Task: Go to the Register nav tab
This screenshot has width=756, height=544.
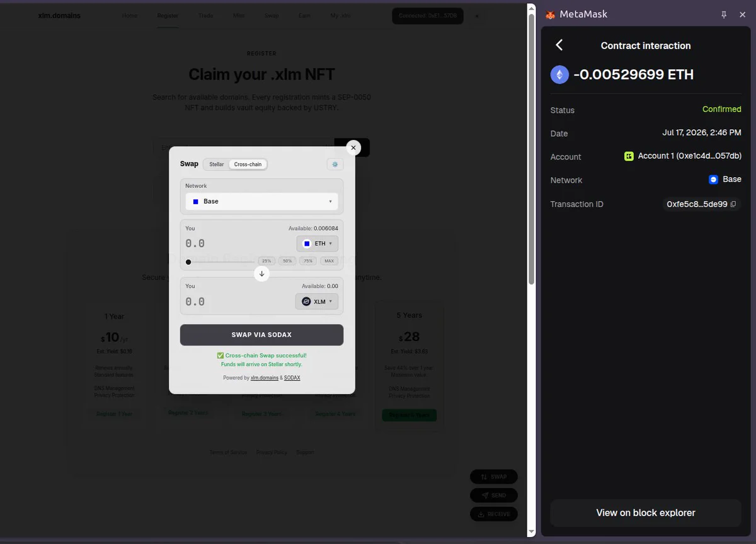Action: coord(168,16)
